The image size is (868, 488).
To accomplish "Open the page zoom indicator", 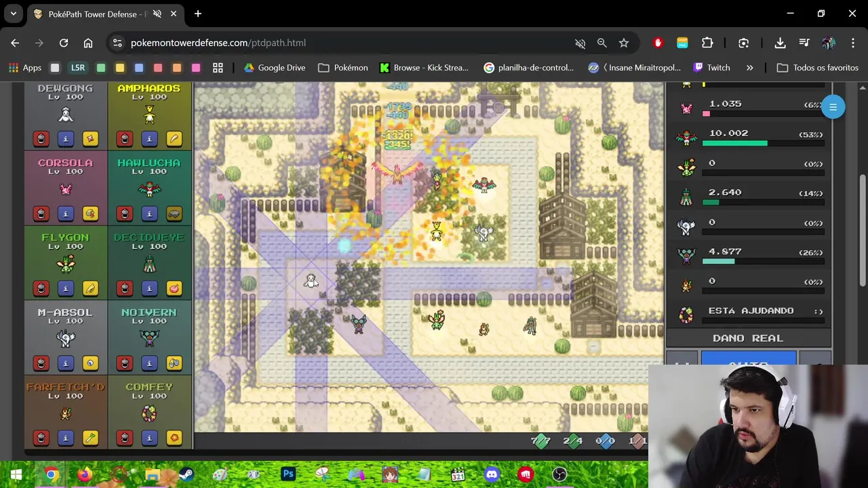I will click(601, 43).
